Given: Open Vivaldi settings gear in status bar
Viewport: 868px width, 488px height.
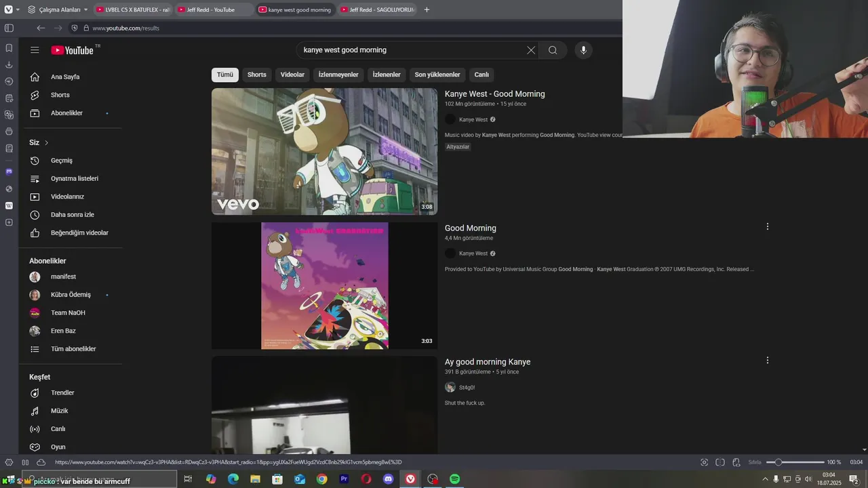Looking at the screenshot, I should pos(9,462).
